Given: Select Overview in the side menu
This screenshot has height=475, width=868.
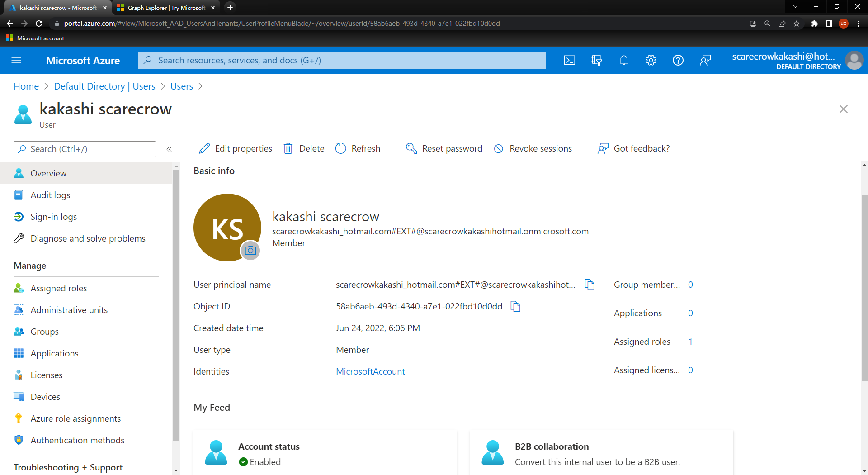Looking at the screenshot, I should (86, 173).
